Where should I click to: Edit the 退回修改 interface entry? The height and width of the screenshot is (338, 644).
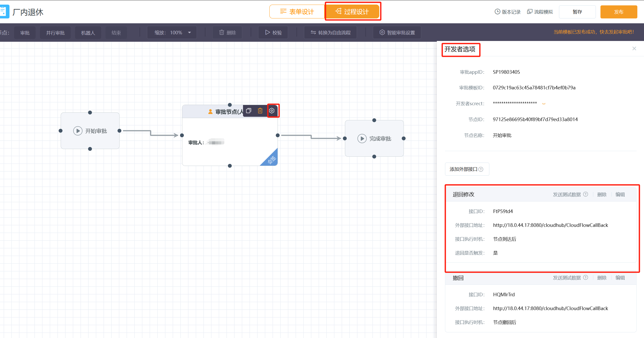click(x=620, y=194)
